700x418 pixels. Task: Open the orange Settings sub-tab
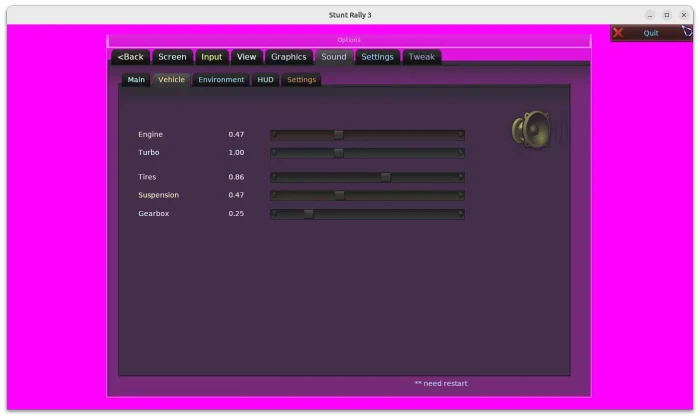302,79
